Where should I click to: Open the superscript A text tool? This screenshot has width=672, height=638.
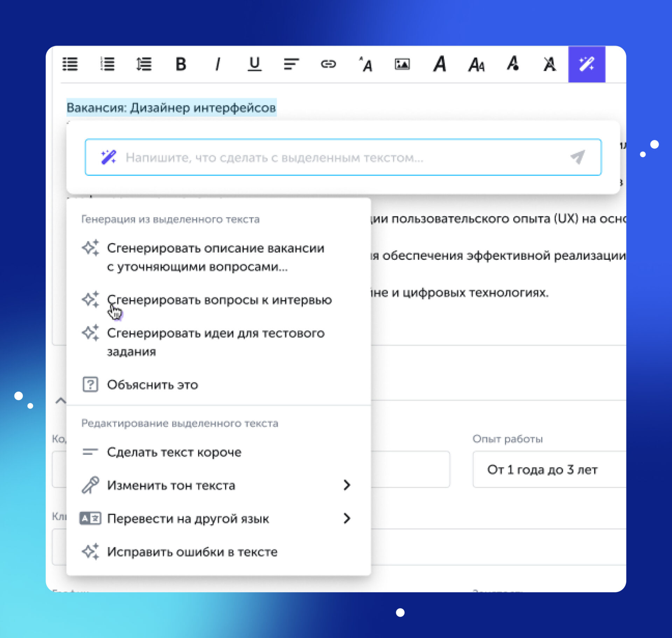point(365,64)
